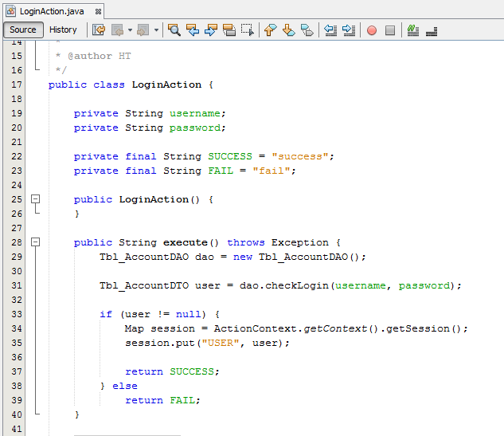Screen dimensions: 504x436
Task: Click session.put call on line 35
Action: tap(160, 343)
